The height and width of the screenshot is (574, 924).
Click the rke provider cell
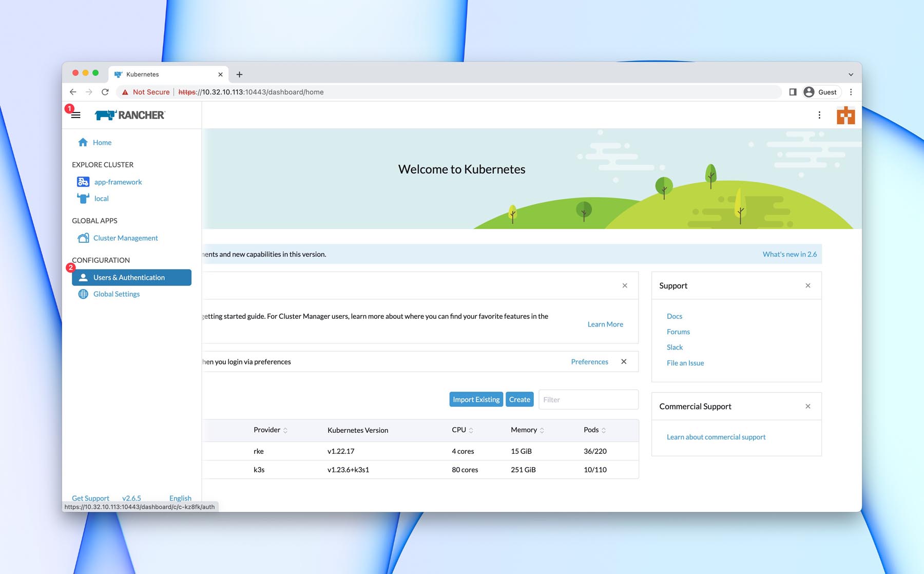point(259,451)
